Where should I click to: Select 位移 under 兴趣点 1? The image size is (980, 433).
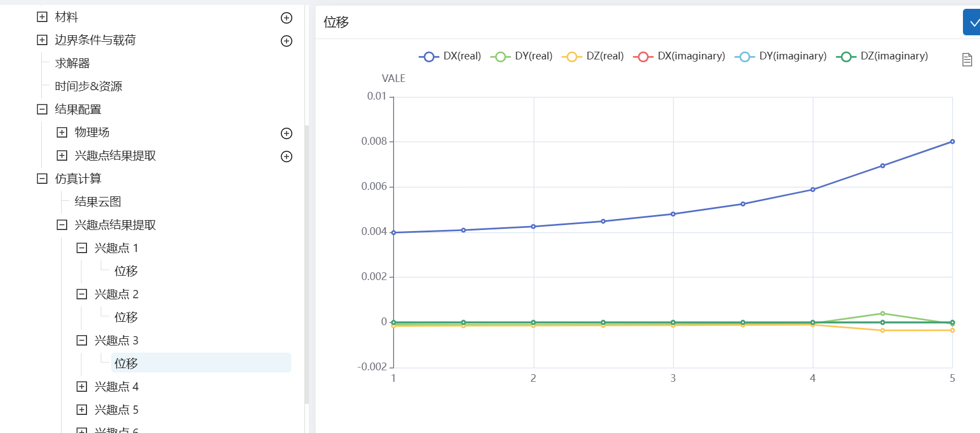[126, 271]
